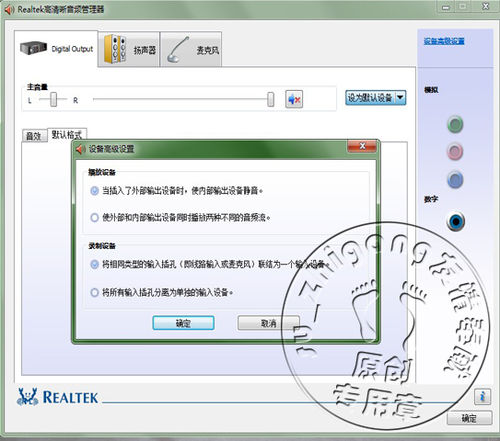Open the 设备高级设置 link
The image size is (500, 441).
tap(444, 41)
